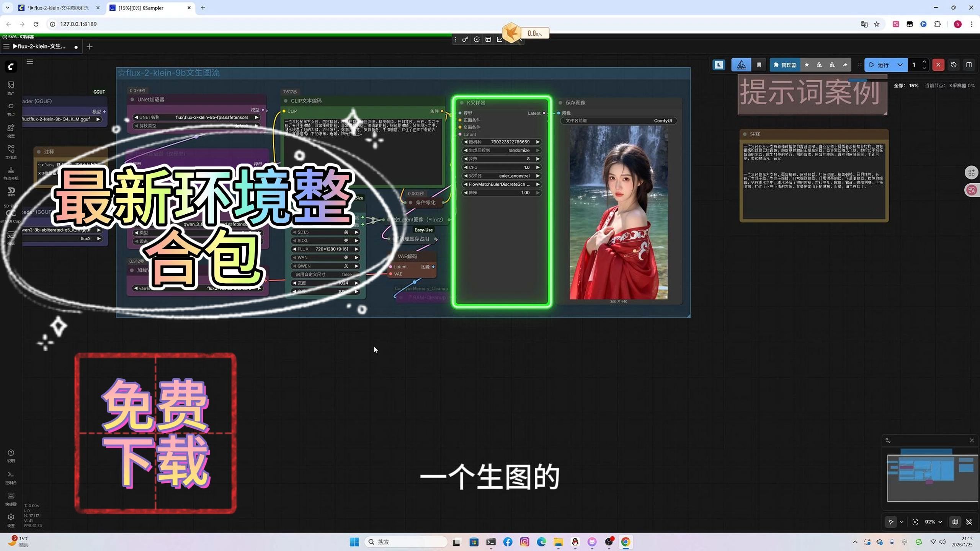
Task: Open the zoom 92% dropdown
Action: pos(933,522)
